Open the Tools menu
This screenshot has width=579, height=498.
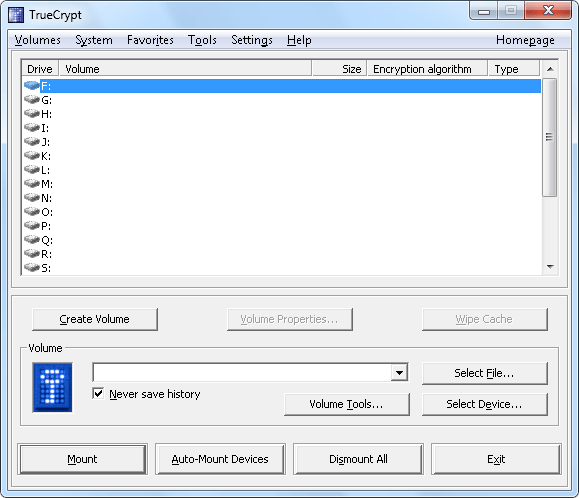202,40
